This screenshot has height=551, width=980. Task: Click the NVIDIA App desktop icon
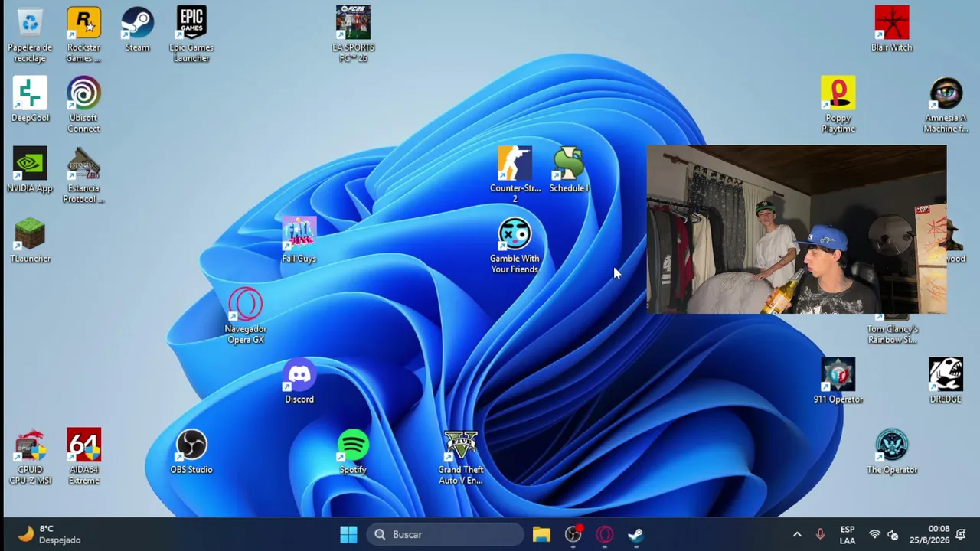30,171
